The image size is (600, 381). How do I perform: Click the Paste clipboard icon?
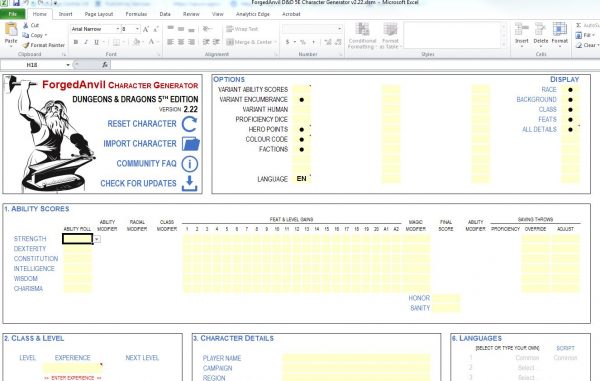[11, 30]
